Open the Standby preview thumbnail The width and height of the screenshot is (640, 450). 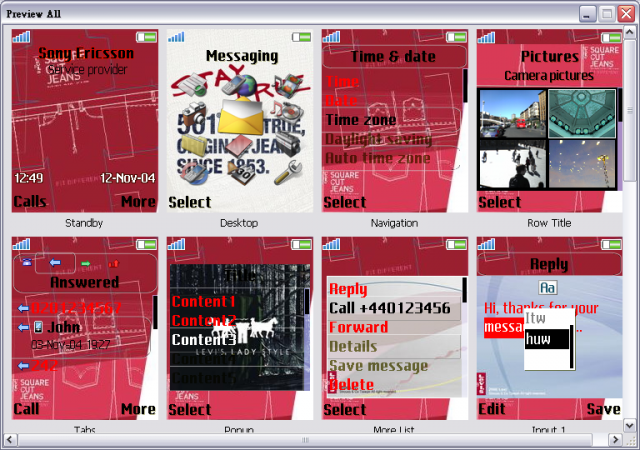[84, 120]
